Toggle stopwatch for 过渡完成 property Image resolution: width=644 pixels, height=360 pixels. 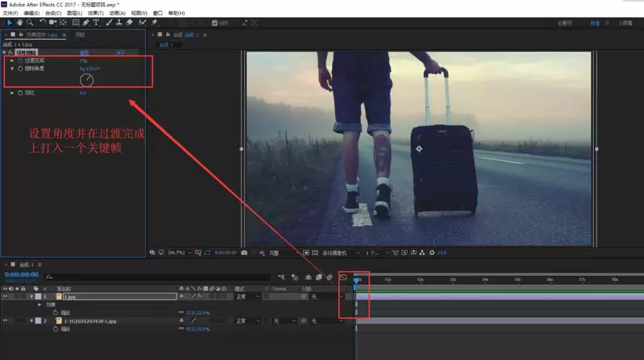pos(20,61)
